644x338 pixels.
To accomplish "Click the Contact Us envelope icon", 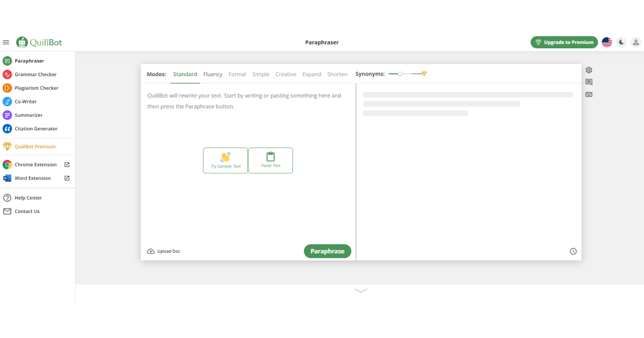I will (7, 211).
